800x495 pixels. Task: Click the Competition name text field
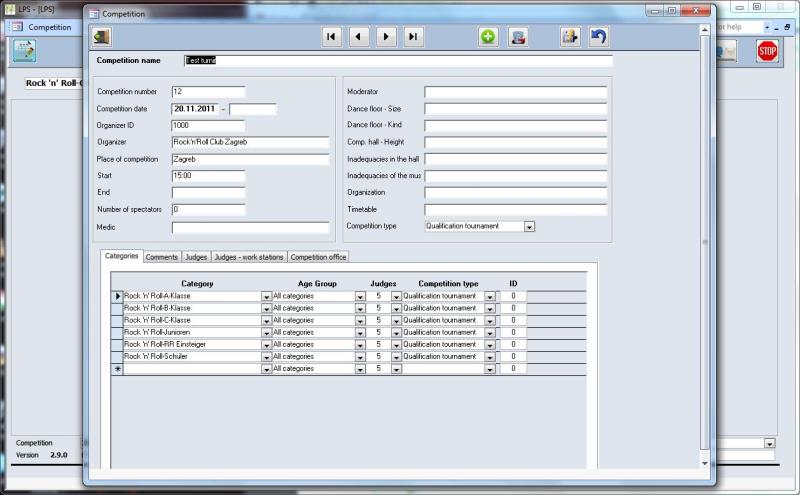pos(391,61)
